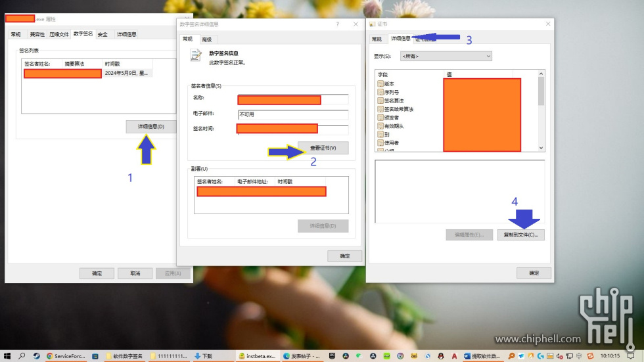644x362 pixels.
Task: Switch to 高级 tab in signature details dialog
Action: 207,40
